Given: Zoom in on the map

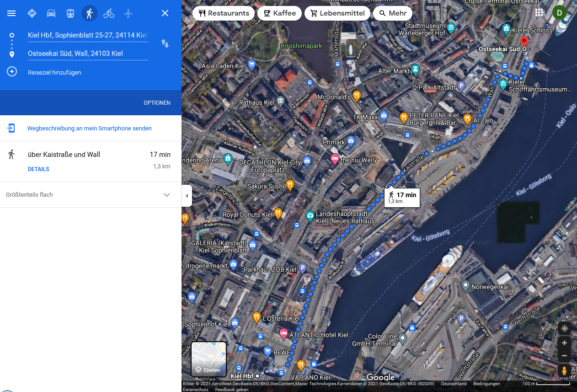Looking at the screenshot, I should 565,343.
